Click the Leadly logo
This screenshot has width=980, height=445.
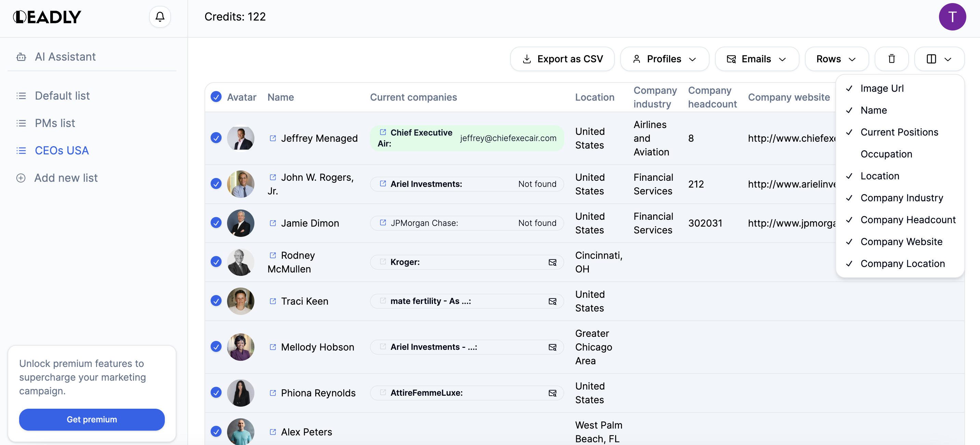pos(47,17)
